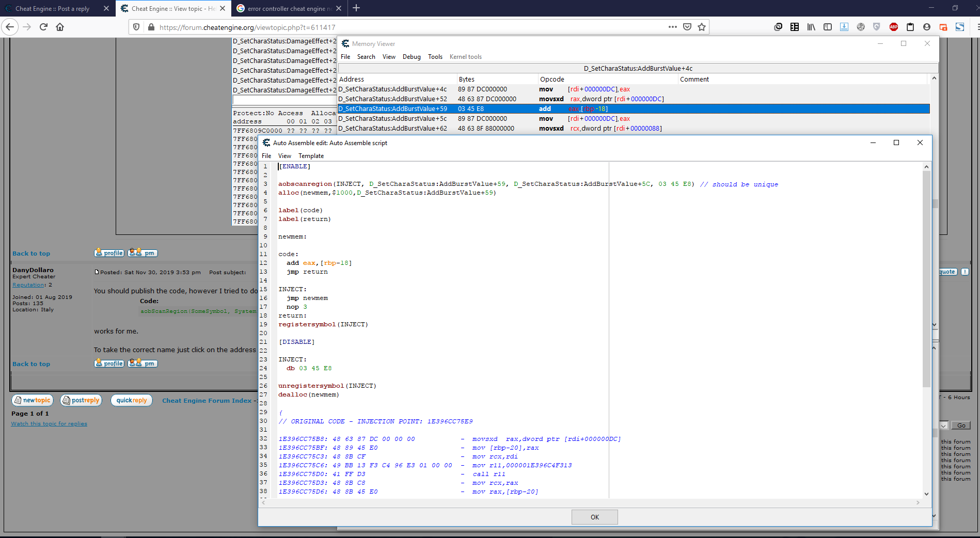Click the postreply forum button

pyautogui.click(x=81, y=400)
